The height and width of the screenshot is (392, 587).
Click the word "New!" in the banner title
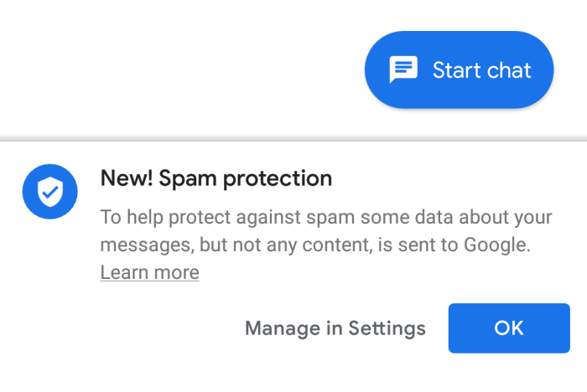(x=126, y=178)
